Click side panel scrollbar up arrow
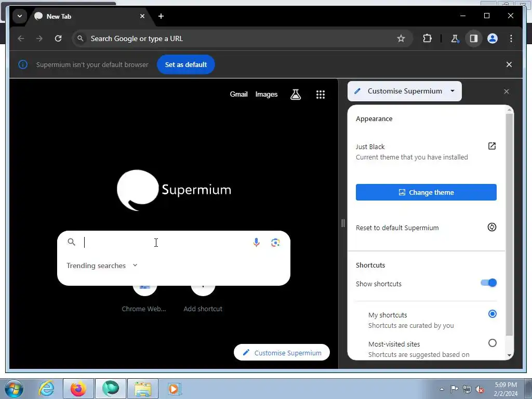The height and width of the screenshot is (399, 532). coord(509,110)
